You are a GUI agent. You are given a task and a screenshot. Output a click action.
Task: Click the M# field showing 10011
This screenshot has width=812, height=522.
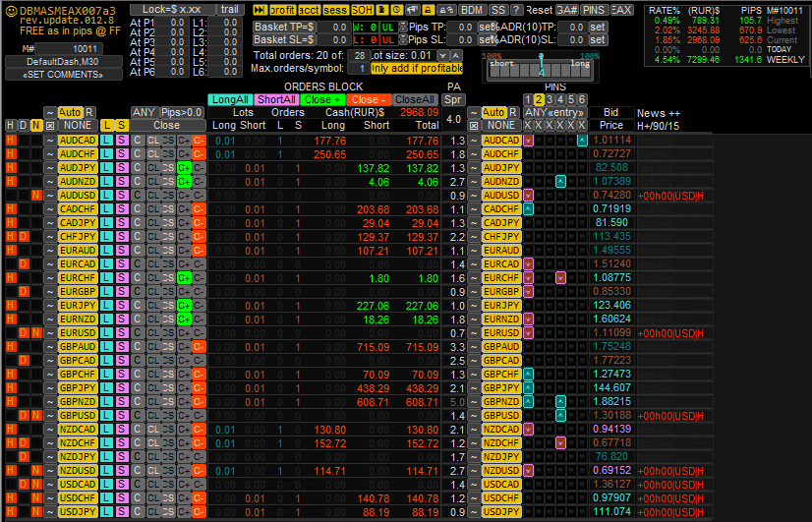tap(70, 49)
